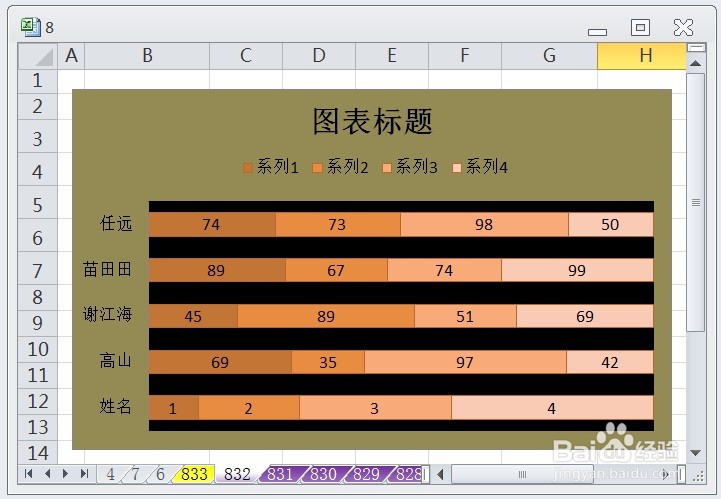Switch to sheet tab 829
The width and height of the screenshot is (721, 499).
(366, 474)
